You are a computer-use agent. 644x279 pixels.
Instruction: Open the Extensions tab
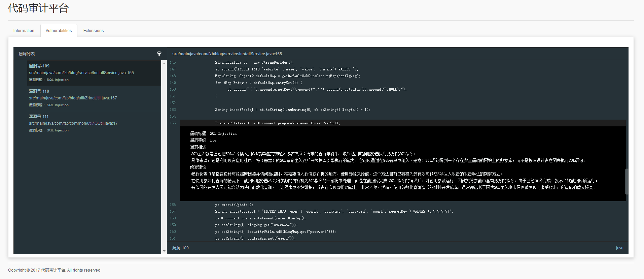click(94, 31)
